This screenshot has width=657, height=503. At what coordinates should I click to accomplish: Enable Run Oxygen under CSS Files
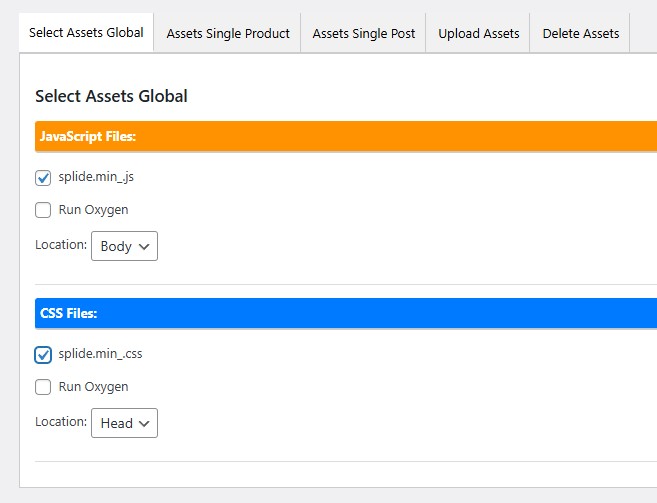[43, 387]
